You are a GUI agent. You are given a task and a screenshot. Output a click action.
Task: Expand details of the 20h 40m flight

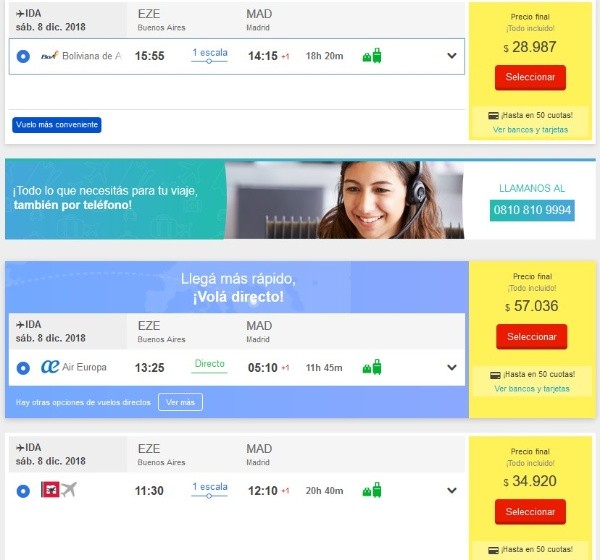tap(452, 490)
